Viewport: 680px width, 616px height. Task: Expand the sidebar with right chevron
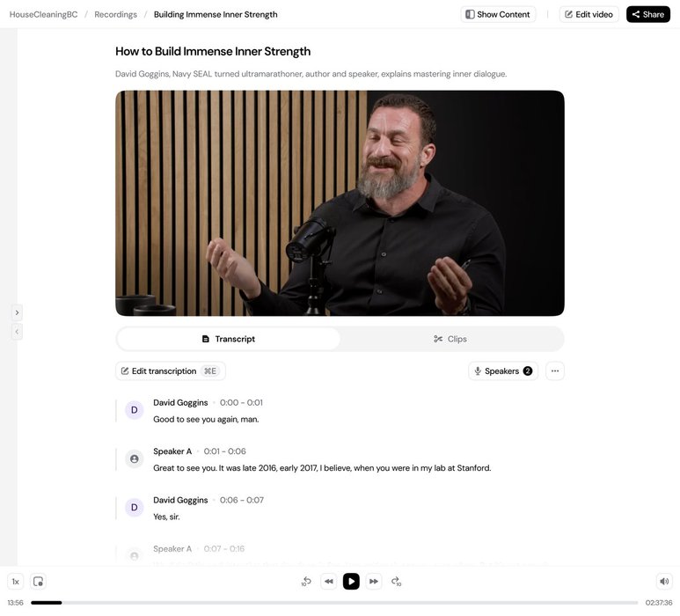click(x=17, y=312)
